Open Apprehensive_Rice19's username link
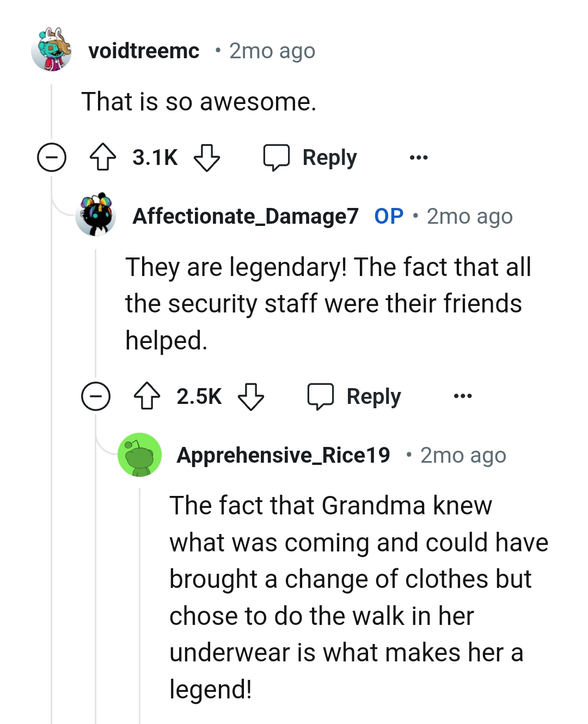 point(285,455)
